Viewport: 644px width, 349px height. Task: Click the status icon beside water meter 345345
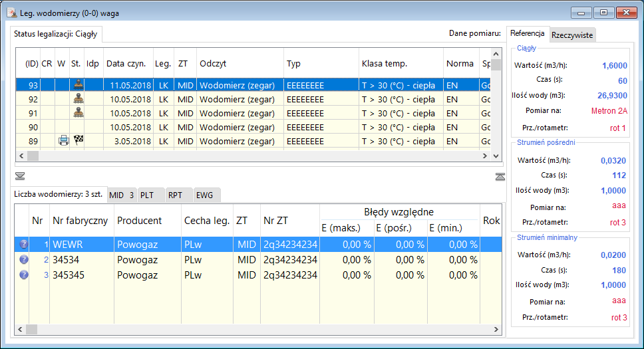[x=24, y=275]
